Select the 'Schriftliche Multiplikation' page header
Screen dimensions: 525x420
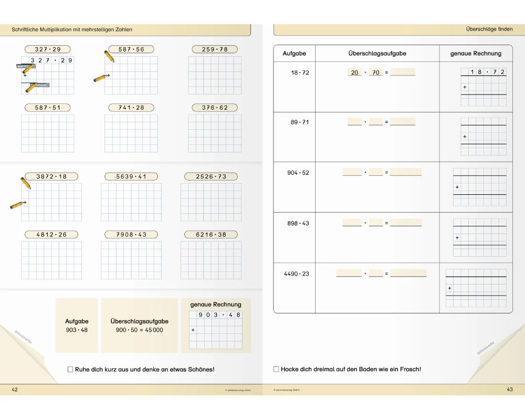pyautogui.click(x=72, y=30)
